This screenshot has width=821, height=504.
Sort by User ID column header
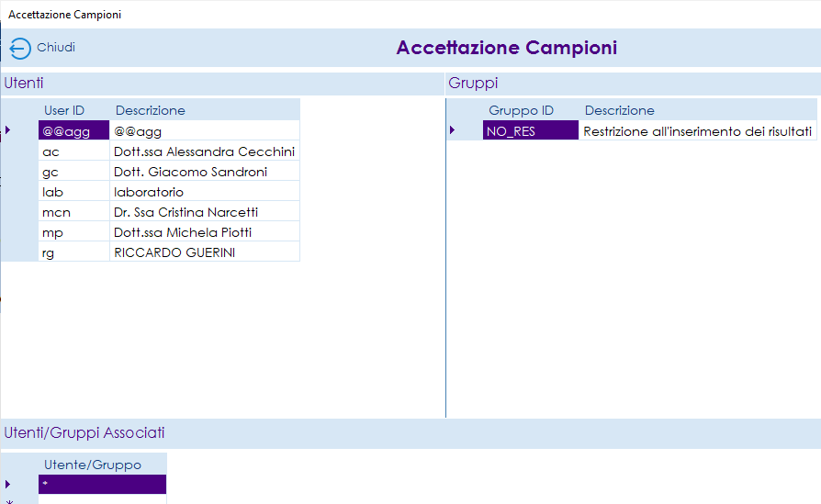click(x=73, y=110)
